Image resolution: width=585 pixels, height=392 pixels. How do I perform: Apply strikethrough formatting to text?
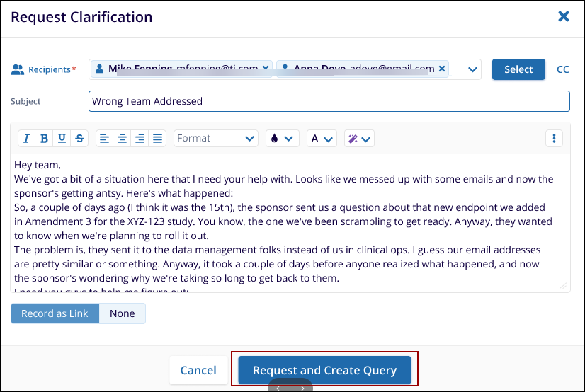pyautogui.click(x=79, y=139)
